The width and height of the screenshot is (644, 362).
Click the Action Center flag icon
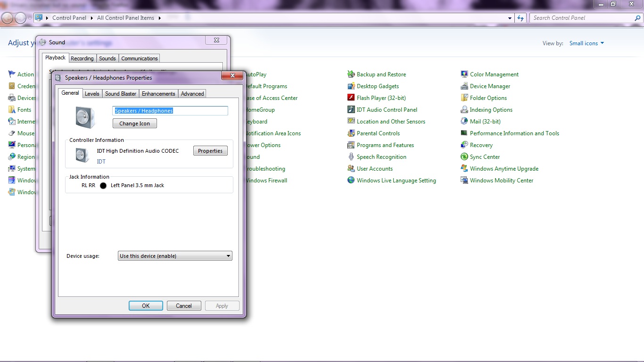tap(12, 74)
